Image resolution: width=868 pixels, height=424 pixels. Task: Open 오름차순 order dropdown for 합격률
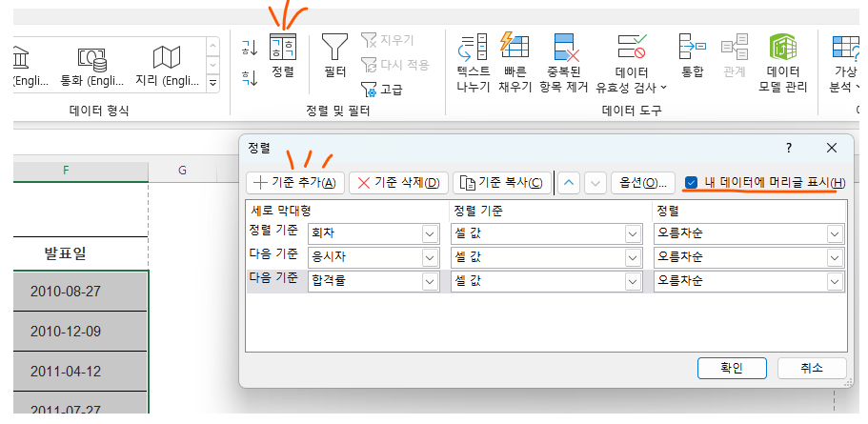click(835, 281)
